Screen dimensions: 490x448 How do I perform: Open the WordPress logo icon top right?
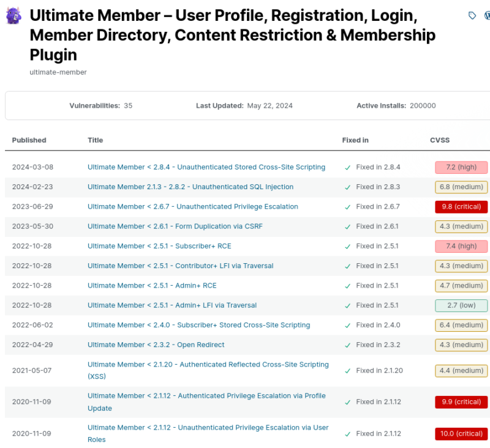click(487, 15)
